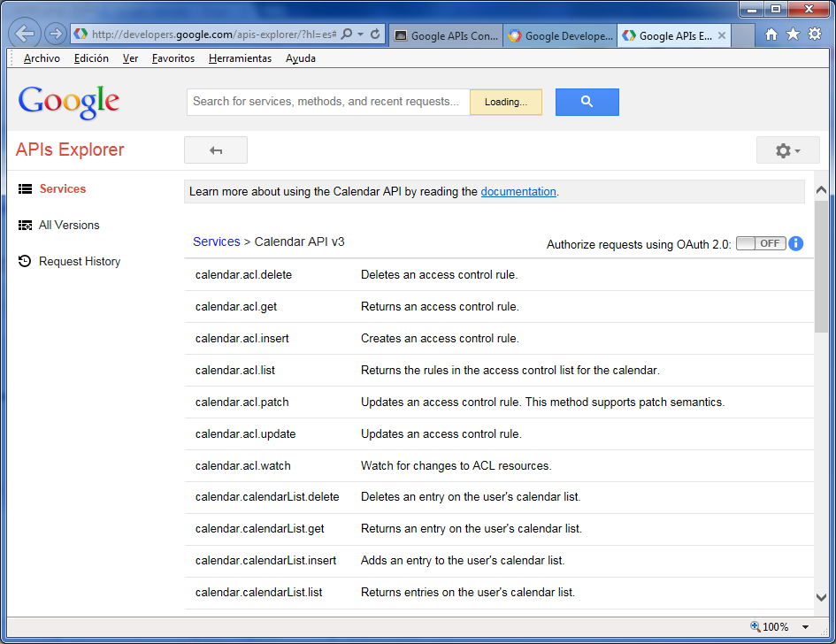Click the 100% zoom level text
This screenshot has height=644, width=836.
775,627
